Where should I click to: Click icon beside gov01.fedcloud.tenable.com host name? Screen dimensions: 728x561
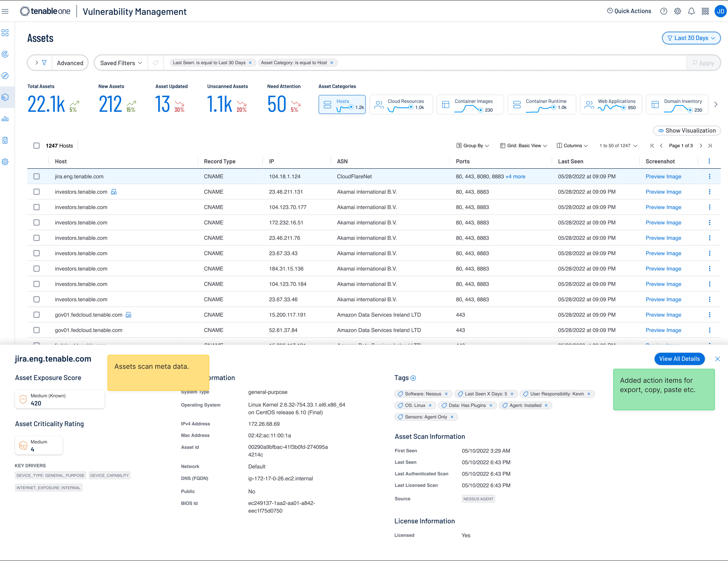(x=128, y=315)
